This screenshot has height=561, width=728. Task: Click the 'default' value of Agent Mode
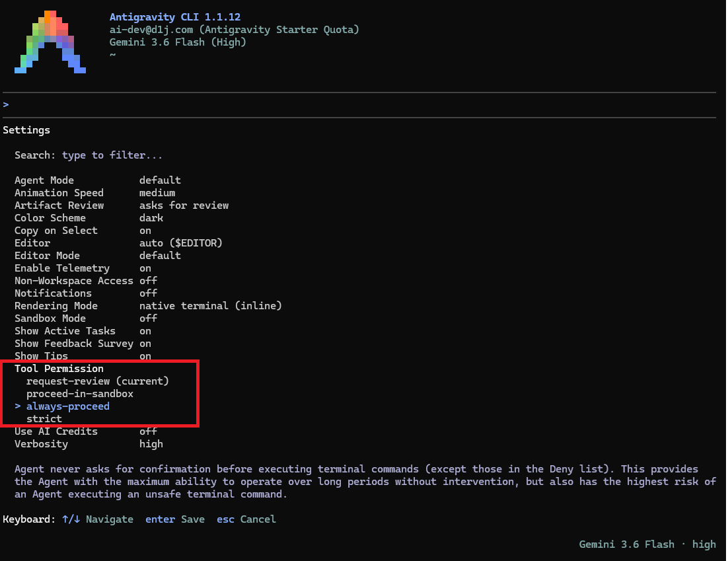point(160,180)
